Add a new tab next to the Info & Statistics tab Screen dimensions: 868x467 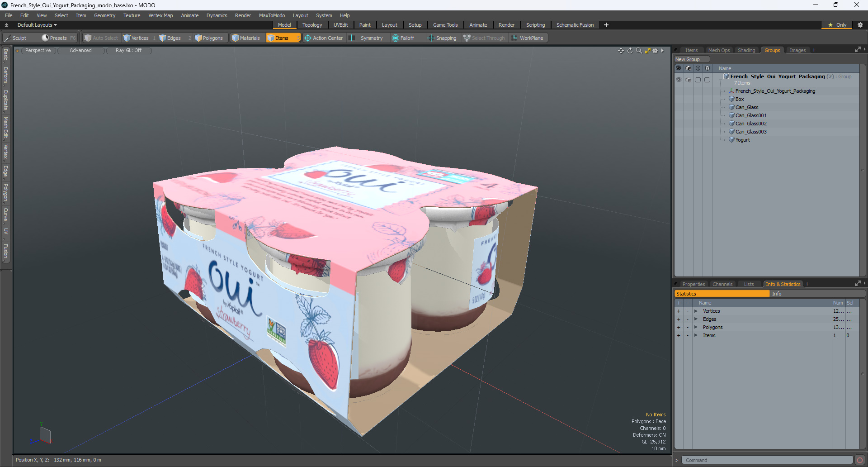coord(807,284)
